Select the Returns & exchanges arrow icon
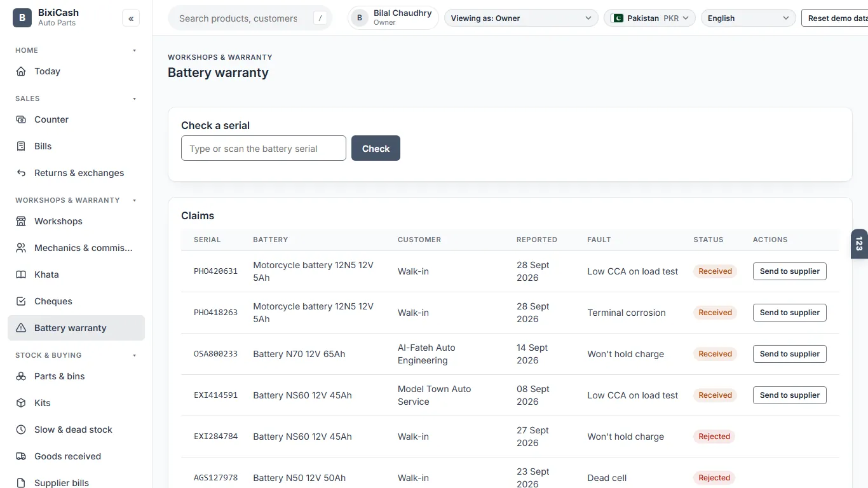868x488 pixels. (x=21, y=173)
